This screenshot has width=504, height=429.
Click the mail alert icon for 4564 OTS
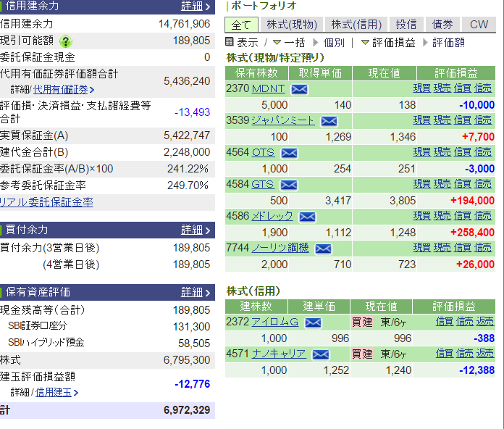pyautogui.click(x=289, y=153)
